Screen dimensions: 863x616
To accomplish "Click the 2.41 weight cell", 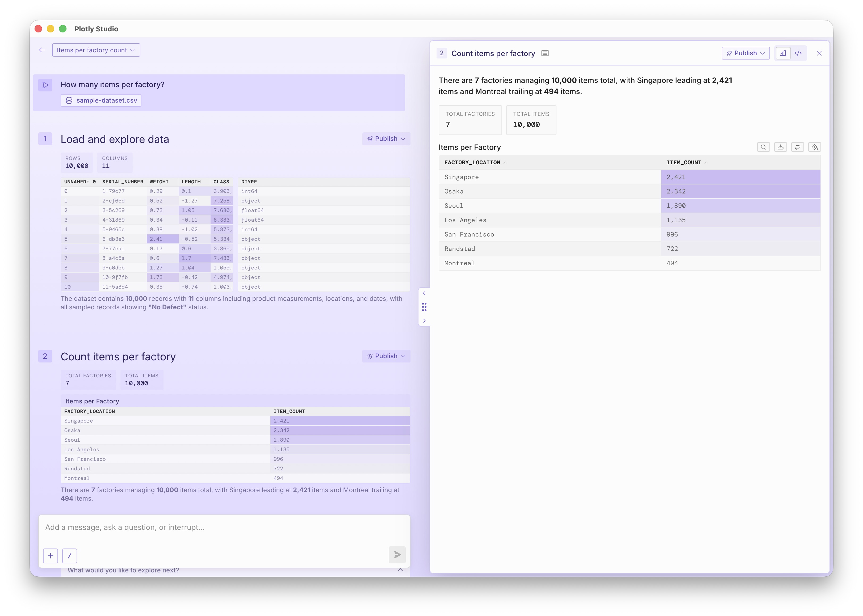I will 162,239.
